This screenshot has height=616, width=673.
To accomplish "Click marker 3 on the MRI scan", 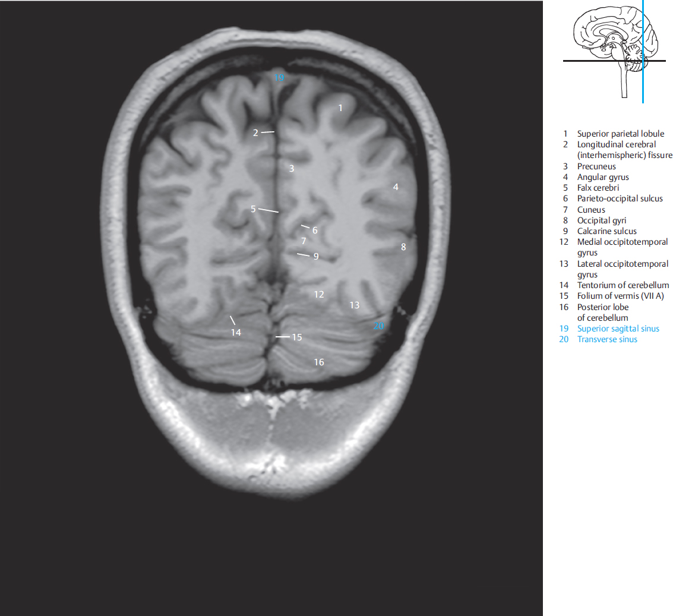I will click(292, 169).
